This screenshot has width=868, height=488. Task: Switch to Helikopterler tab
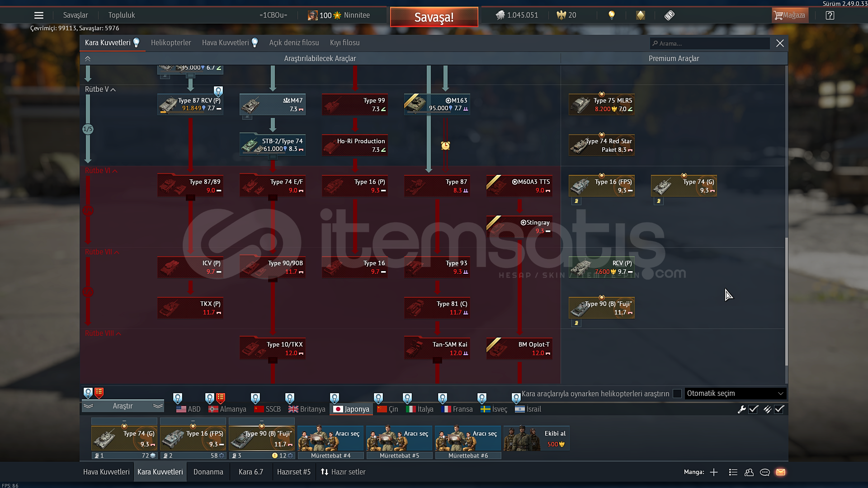171,43
